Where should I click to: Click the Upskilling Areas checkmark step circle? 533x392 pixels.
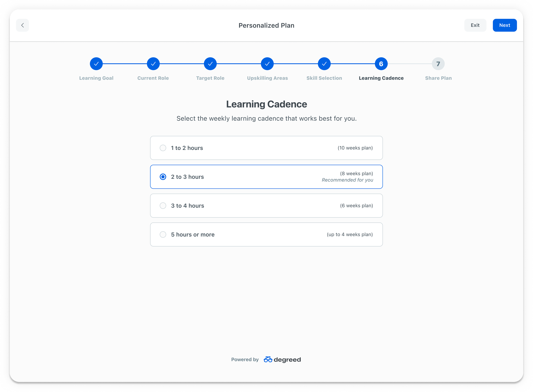point(267,64)
